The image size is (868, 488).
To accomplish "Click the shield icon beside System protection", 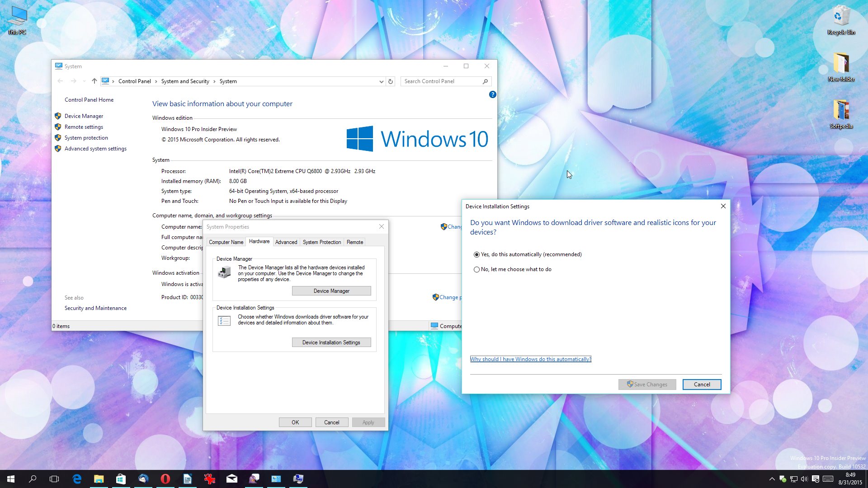I will point(58,138).
